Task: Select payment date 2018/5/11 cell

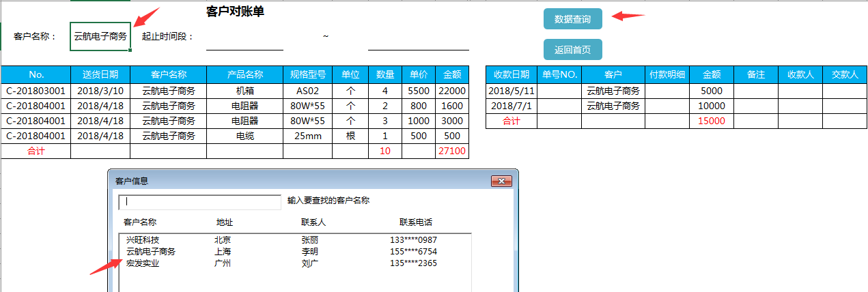Action: pyautogui.click(x=511, y=91)
